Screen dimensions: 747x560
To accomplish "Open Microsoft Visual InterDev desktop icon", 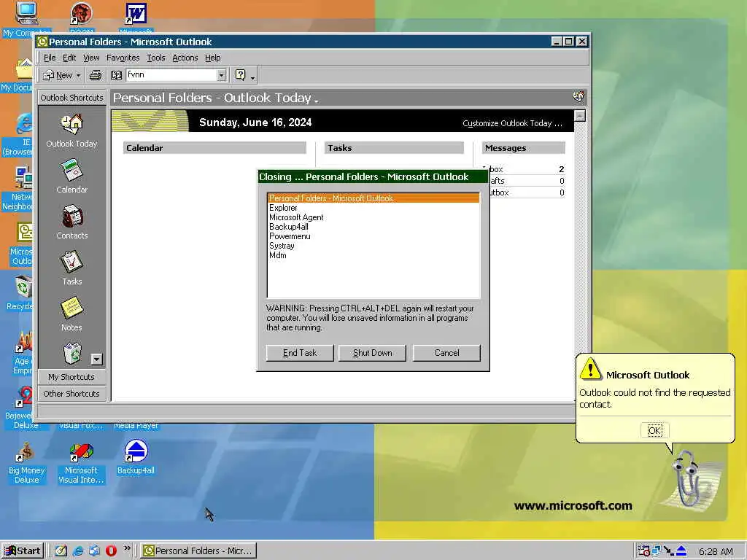I will (x=81, y=463).
